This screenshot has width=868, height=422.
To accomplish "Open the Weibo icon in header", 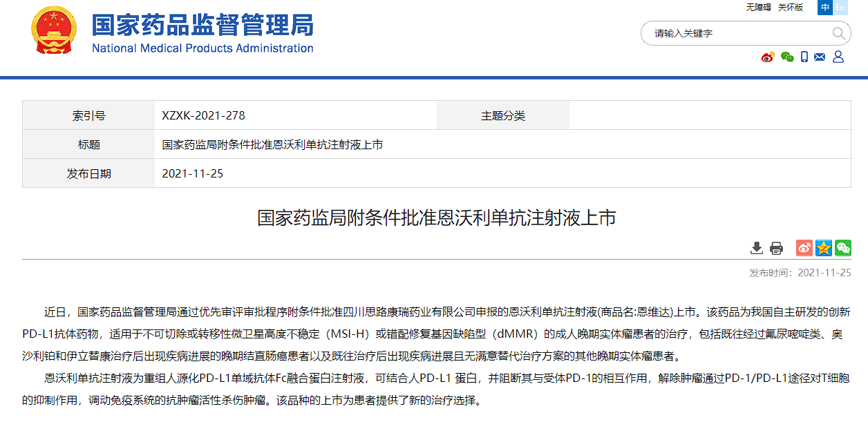I will 768,57.
